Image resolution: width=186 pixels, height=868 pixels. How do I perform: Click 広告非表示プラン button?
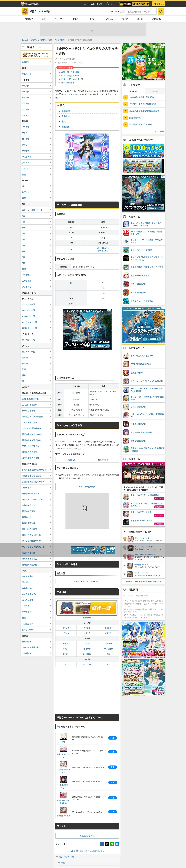point(134,4)
